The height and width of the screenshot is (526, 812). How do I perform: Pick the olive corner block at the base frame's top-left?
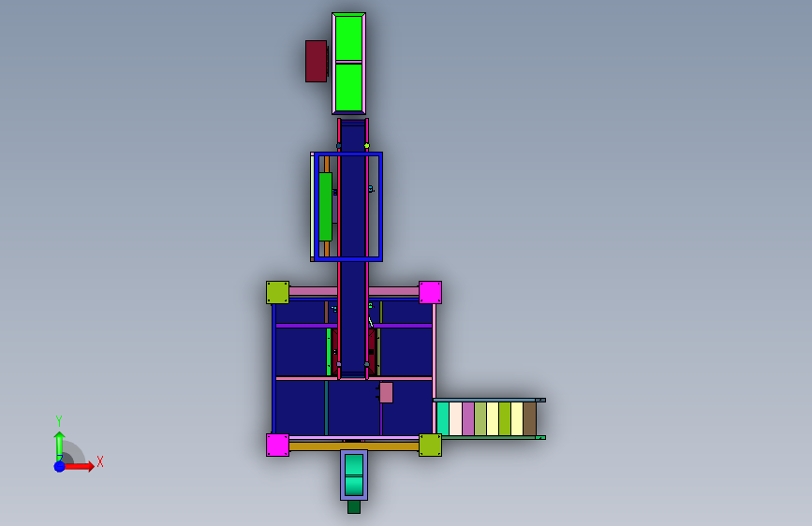pos(277,293)
